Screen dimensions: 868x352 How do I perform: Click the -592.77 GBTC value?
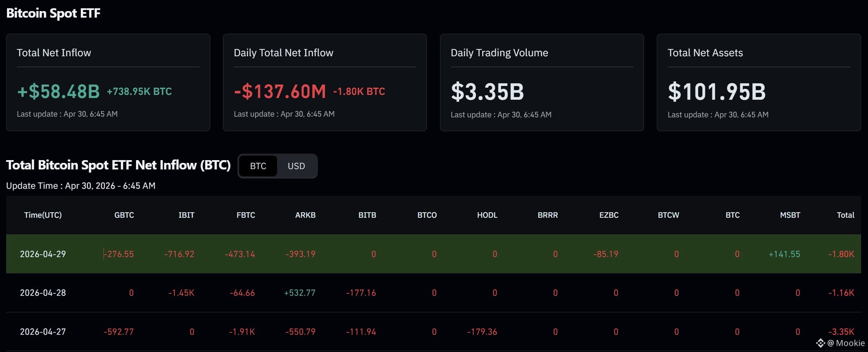[119, 332]
